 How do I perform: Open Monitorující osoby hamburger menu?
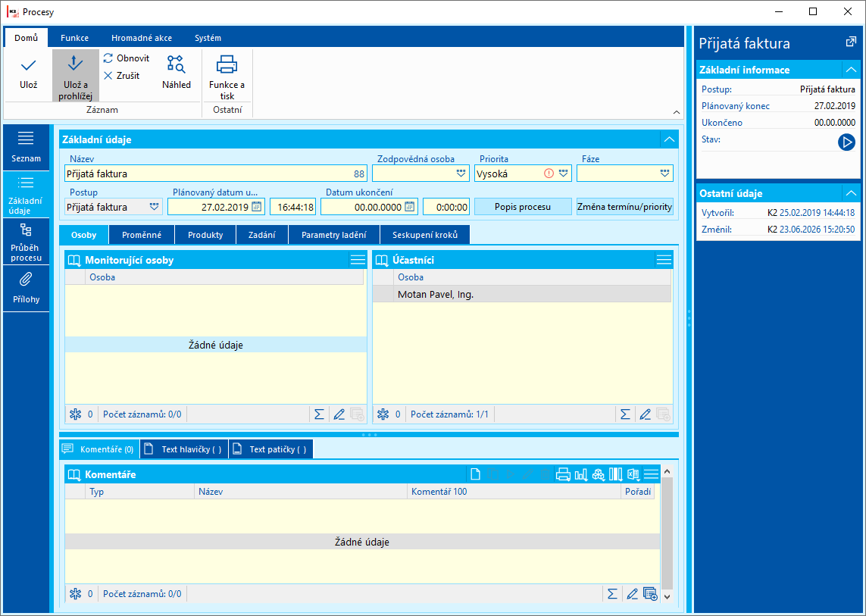click(358, 260)
